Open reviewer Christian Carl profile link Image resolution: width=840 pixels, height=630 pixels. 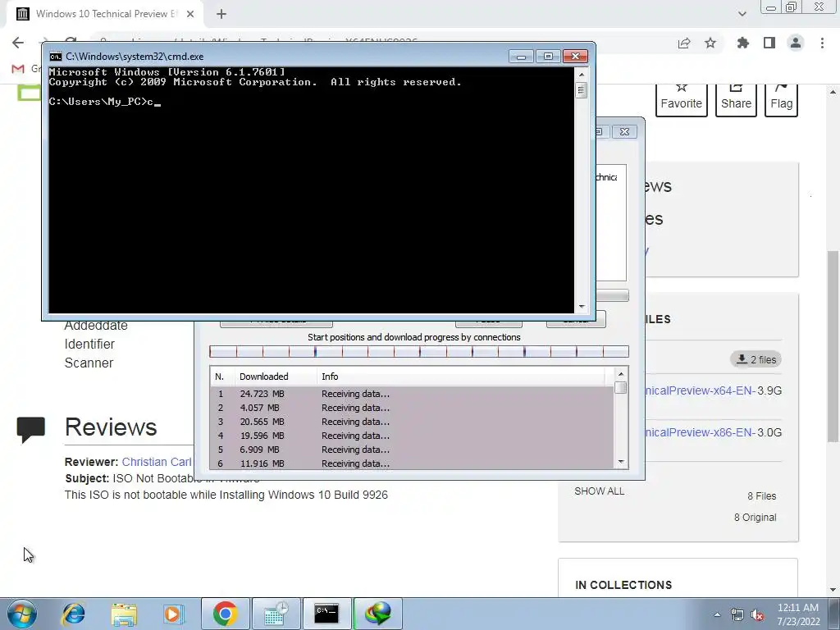(x=157, y=462)
